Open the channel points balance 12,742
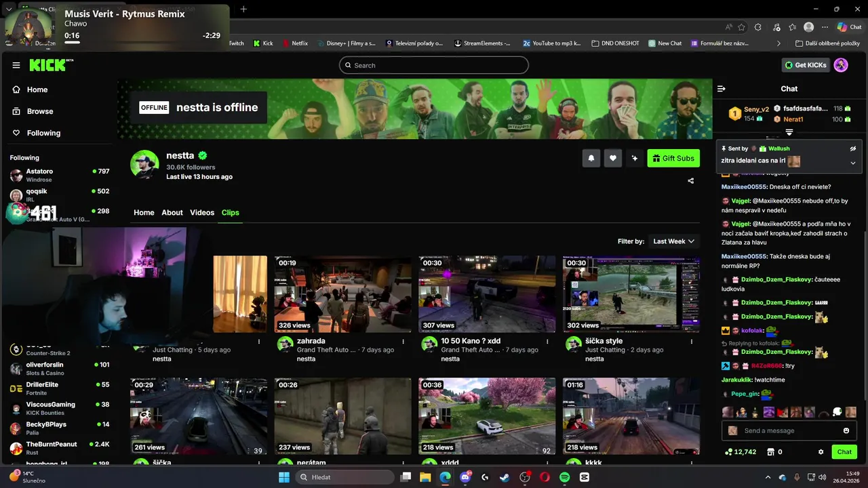Image resolution: width=868 pixels, height=488 pixels. pos(740,452)
